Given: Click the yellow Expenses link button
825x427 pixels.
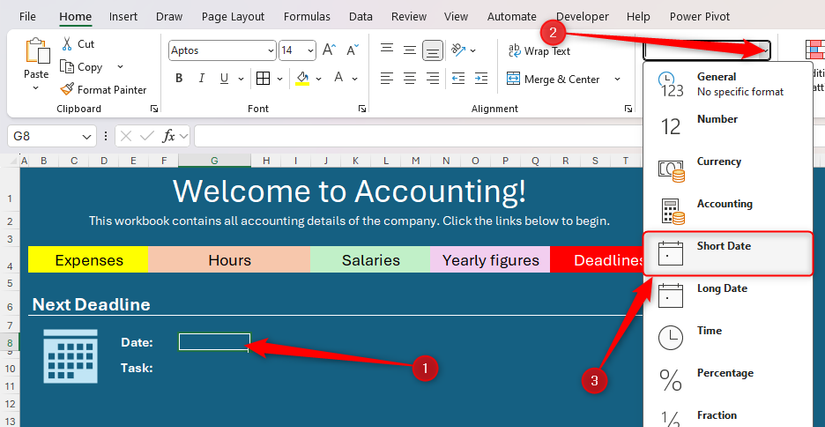Looking at the screenshot, I should [88, 260].
